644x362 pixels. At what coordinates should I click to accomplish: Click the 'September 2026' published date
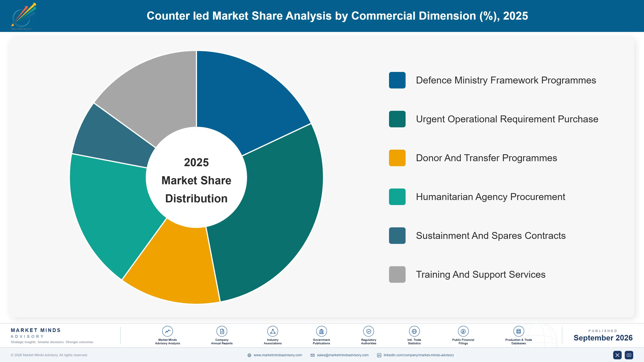603,338
